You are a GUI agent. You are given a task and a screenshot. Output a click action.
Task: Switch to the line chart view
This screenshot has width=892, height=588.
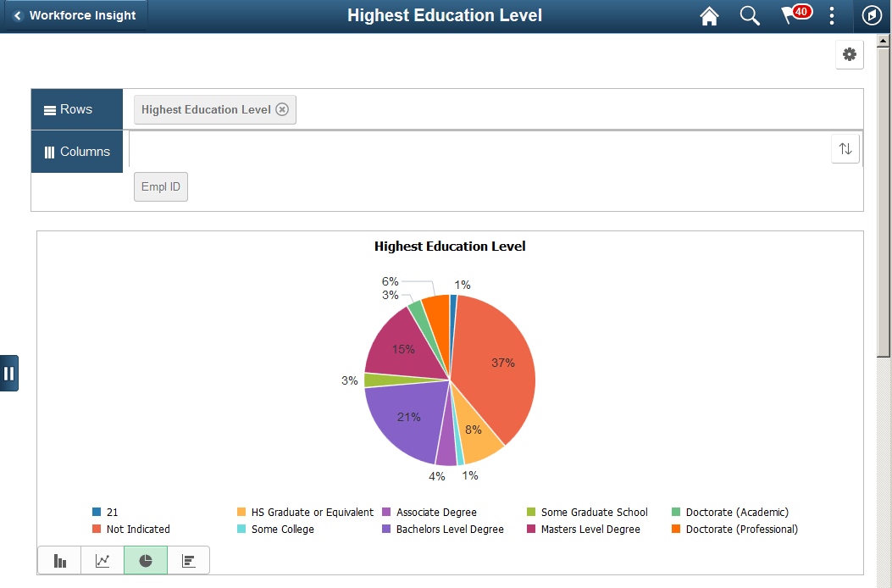pyautogui.click(x=102, y=560)
